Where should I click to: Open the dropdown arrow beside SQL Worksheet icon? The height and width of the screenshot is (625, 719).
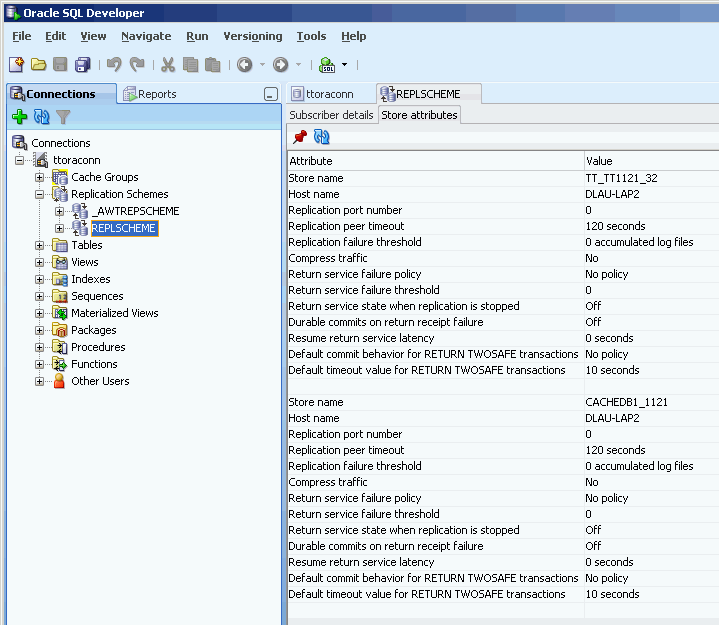[345, 65]
